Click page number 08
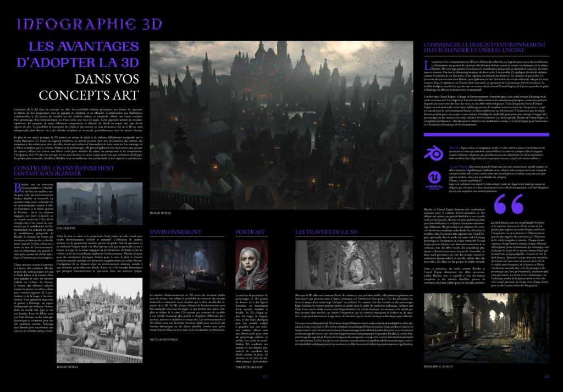 [547, 377]
